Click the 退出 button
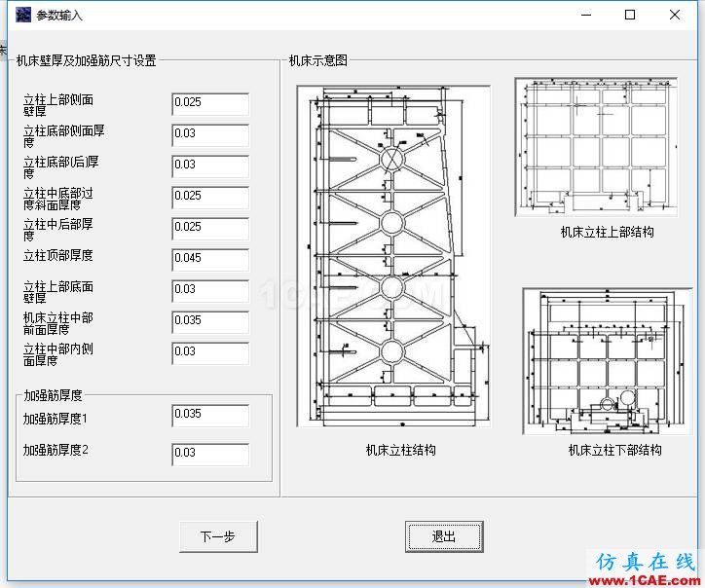This screenshot has width=705, height=588. [444, 536]
